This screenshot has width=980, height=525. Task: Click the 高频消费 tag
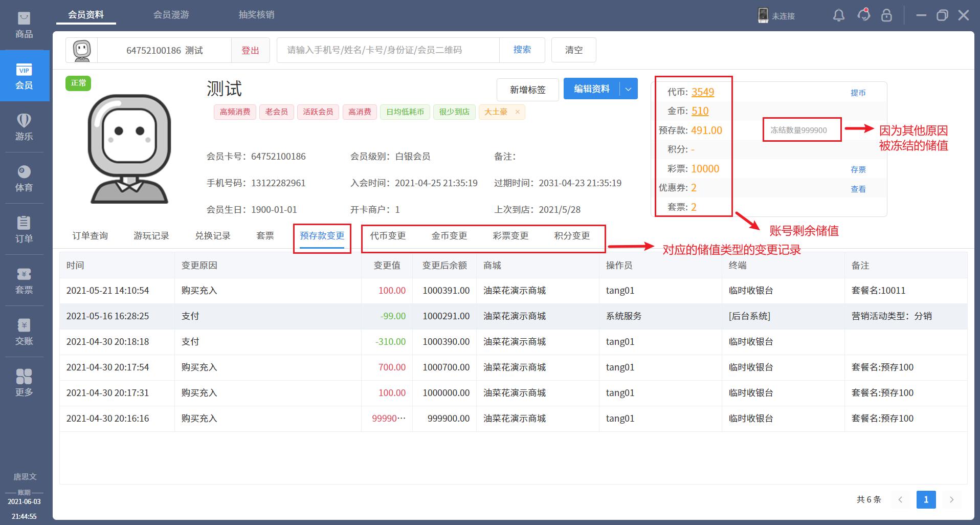[x=235, y=112]
